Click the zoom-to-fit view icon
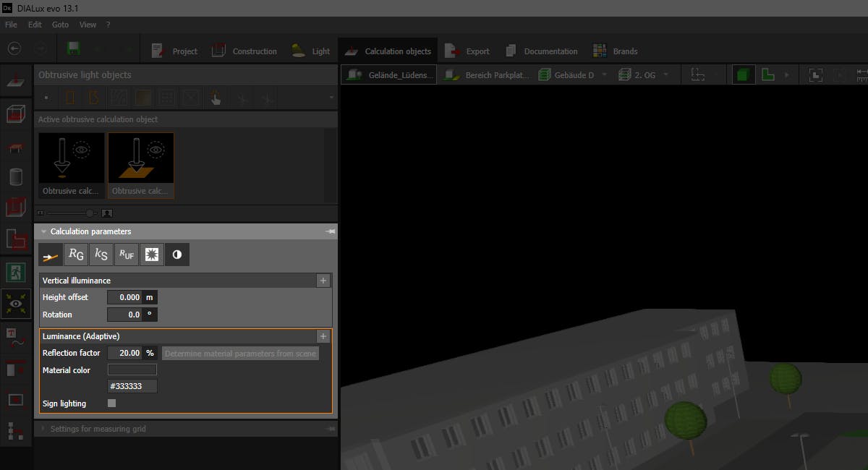Screen dimensions: 868x470 (815, 74)
